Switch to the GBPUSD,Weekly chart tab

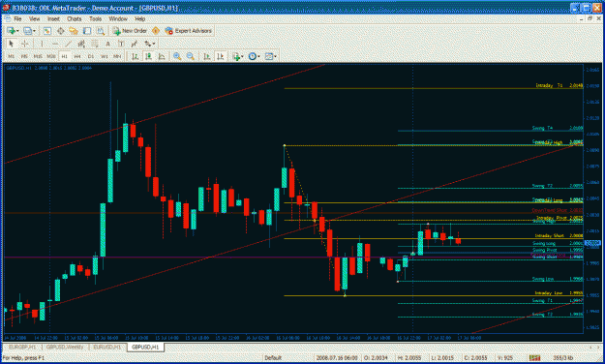[65, 347]
